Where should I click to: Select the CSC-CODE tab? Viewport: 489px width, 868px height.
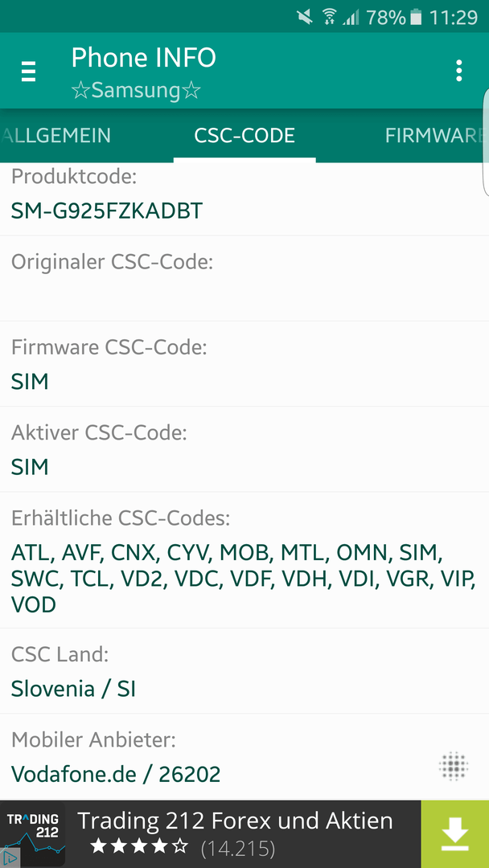click(244, 135)
